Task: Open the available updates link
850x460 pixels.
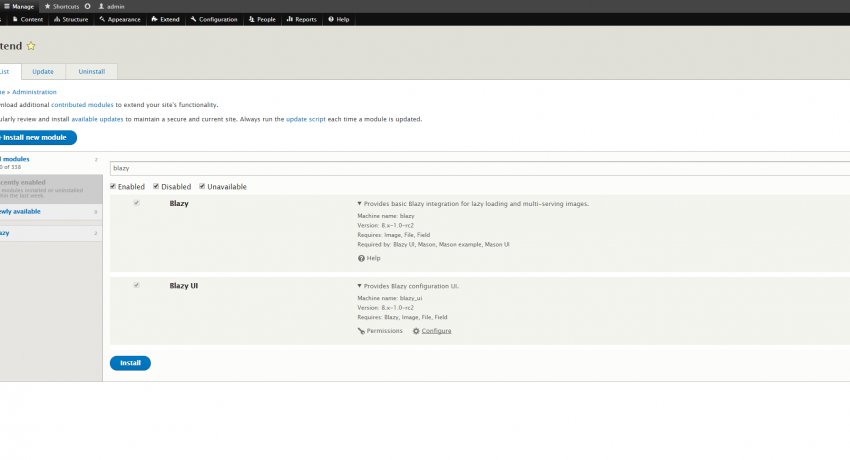Action: coord(98,119)
